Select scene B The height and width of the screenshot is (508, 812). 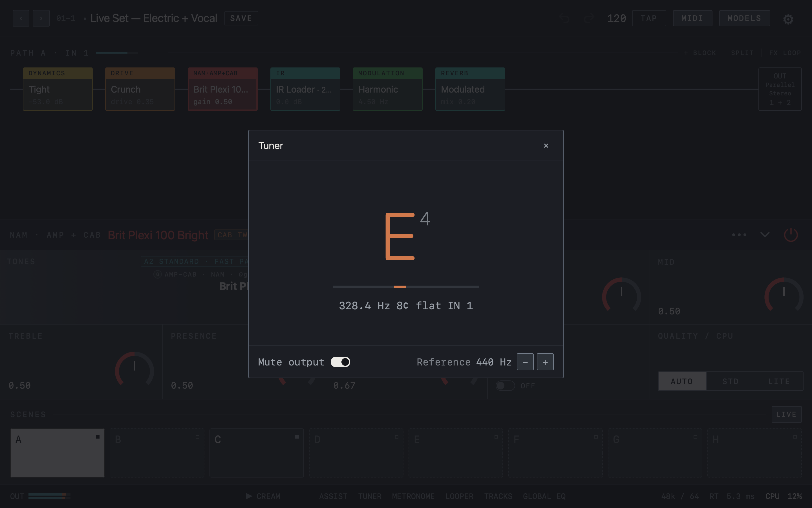[157, 453]
